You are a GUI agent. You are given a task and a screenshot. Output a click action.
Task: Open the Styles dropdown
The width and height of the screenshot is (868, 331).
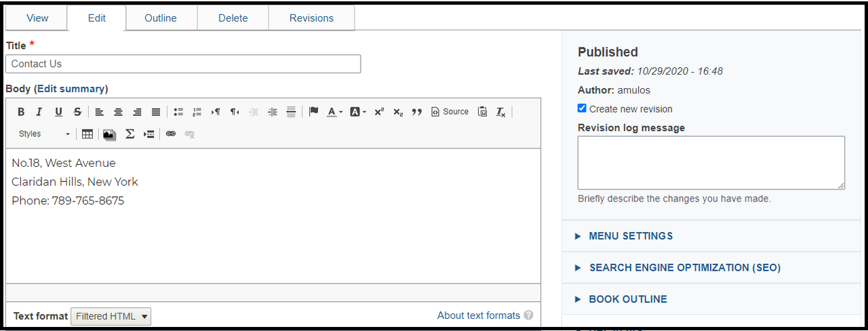pyautogui.click(x=44, y=134)
